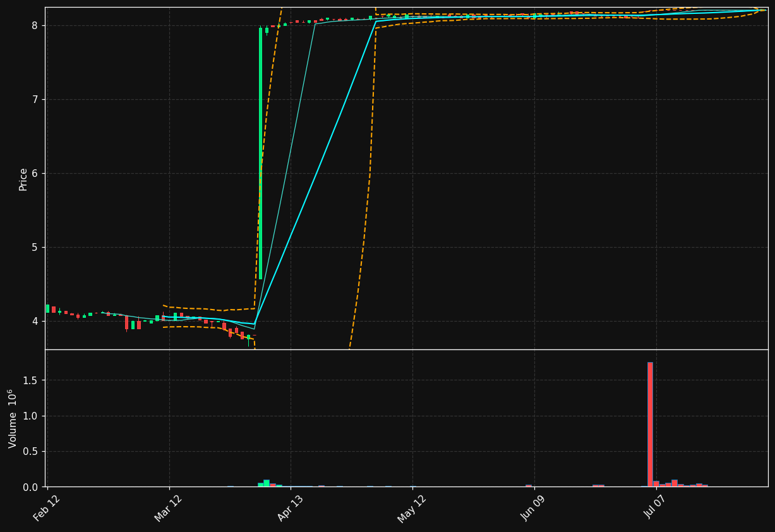Click the green volume bars near April

(267, 483)
